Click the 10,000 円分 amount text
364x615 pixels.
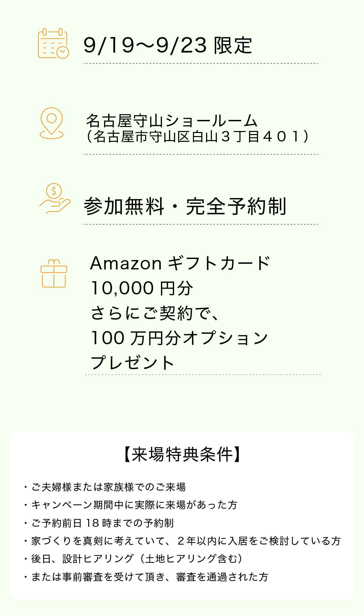click(x=142, y=288)
